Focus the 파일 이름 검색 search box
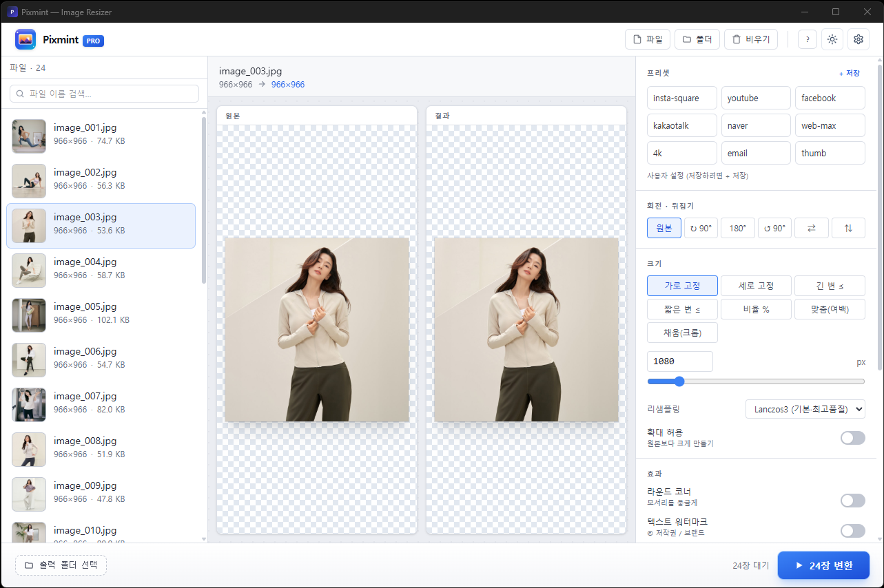 [x=104, y=94]
